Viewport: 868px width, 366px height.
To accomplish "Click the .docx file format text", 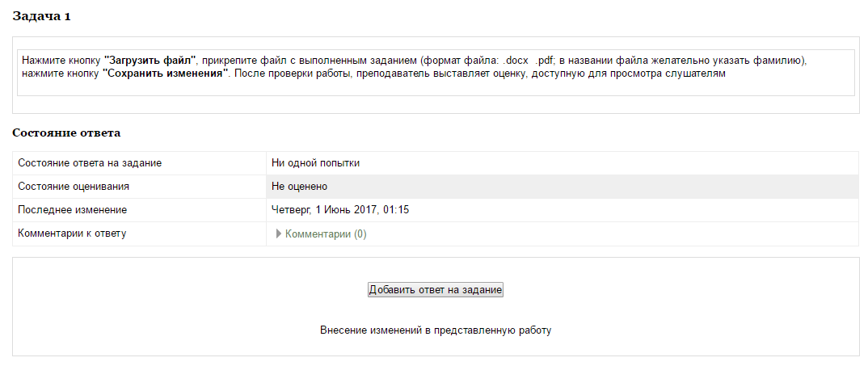I will [516, 61].
